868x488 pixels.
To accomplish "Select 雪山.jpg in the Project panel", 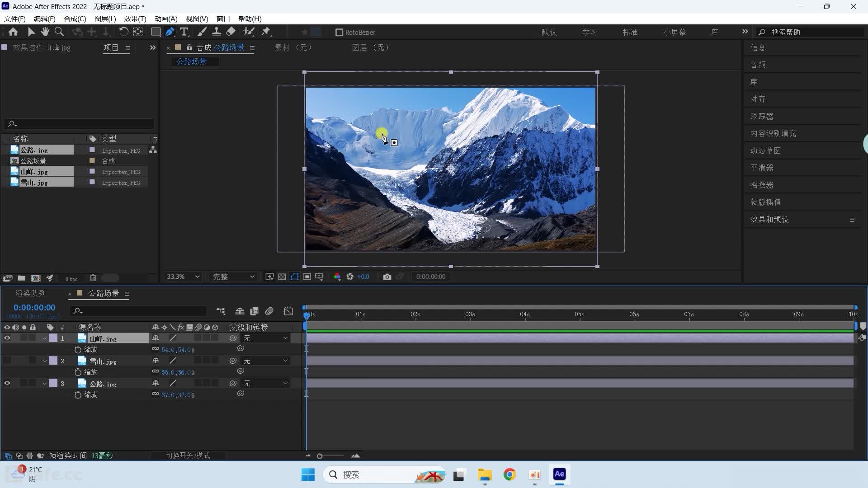I will (x=34, y=183).
